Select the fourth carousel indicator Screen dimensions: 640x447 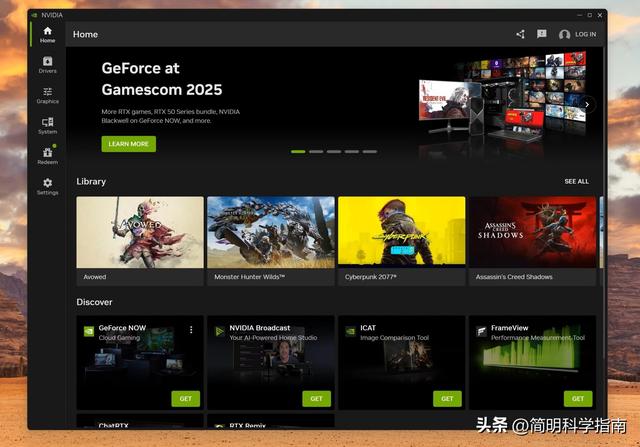tap(352, 152)
